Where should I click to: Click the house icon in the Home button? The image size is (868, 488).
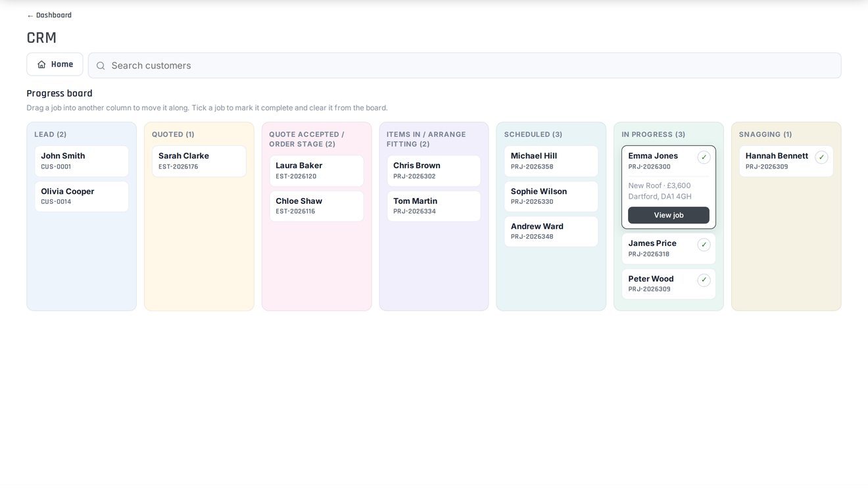[41, 64]
